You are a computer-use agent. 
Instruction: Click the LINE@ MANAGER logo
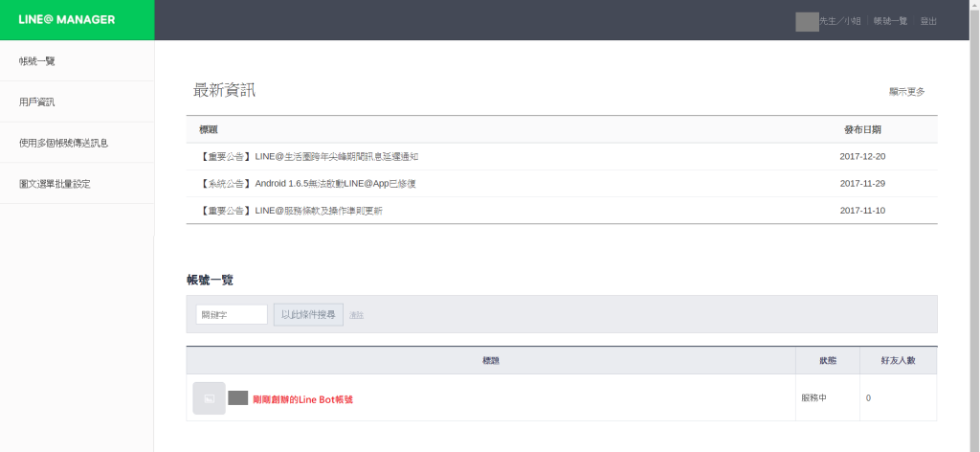67,20
